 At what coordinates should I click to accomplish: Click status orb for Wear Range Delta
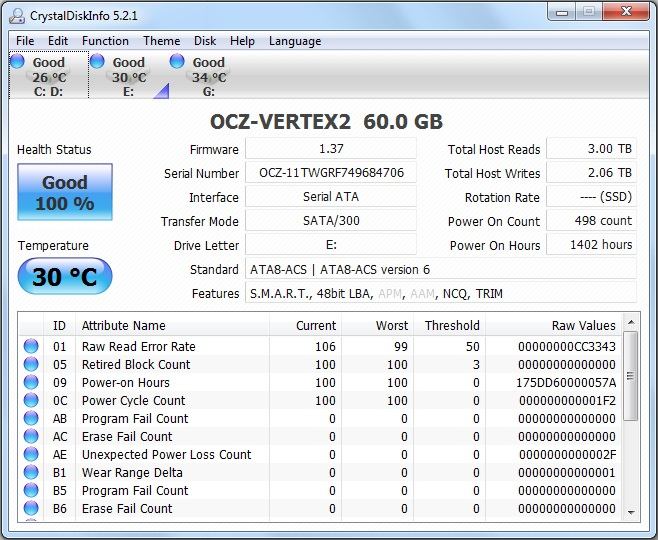point(31,472)
